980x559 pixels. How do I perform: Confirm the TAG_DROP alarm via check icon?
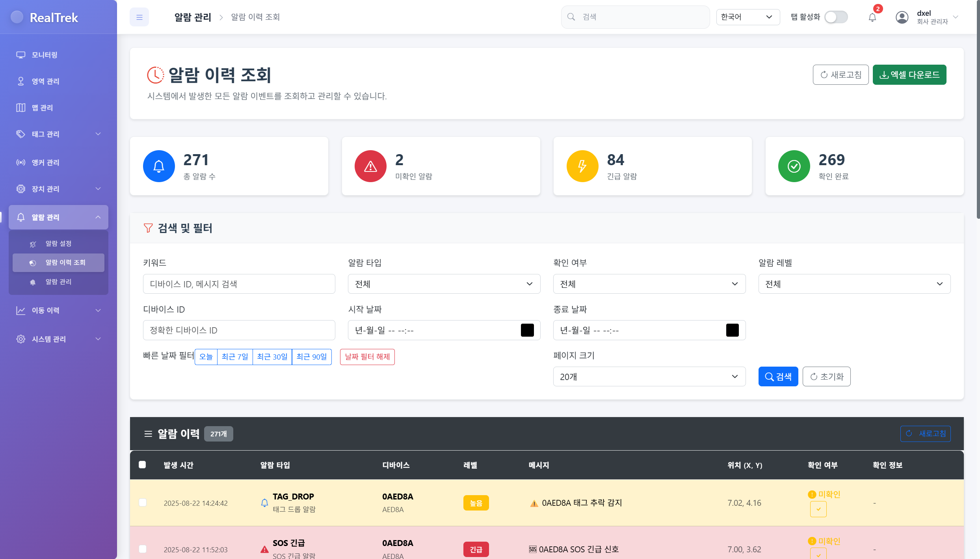click(818, 509)
